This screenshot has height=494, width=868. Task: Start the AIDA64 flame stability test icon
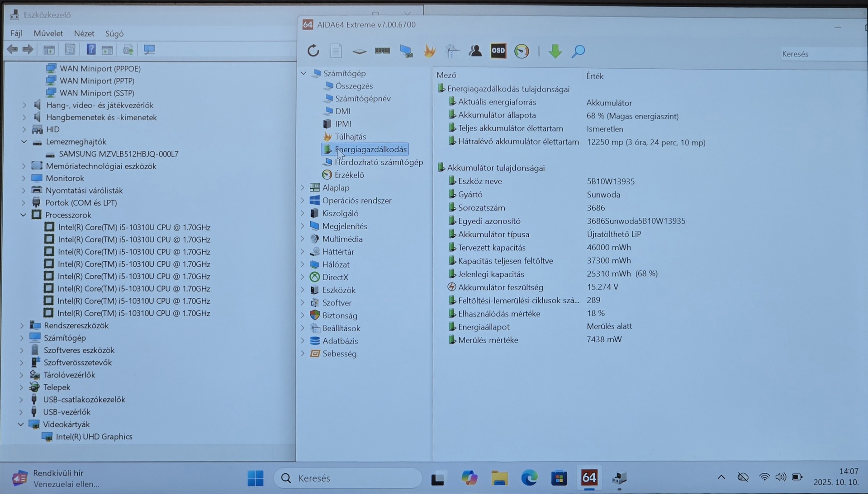click(x=429, y=51)
